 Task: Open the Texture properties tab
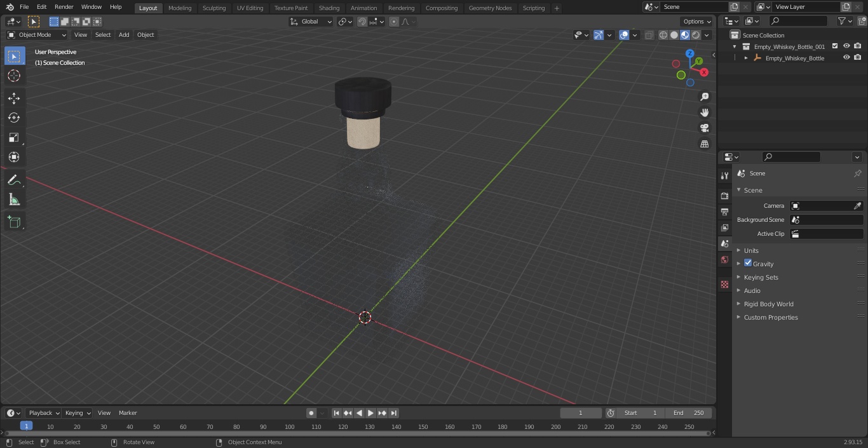point(724,284)
